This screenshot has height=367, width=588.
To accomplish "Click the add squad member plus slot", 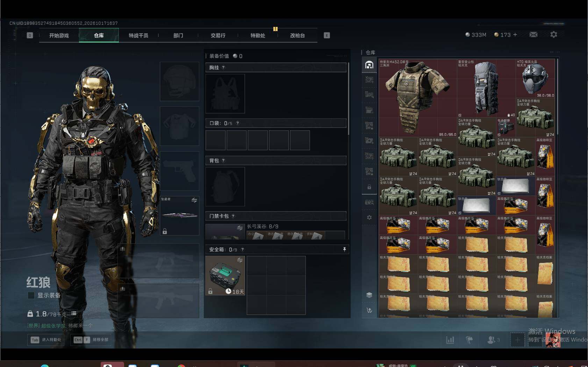I will pyautogui.click(x=517, y=339).
